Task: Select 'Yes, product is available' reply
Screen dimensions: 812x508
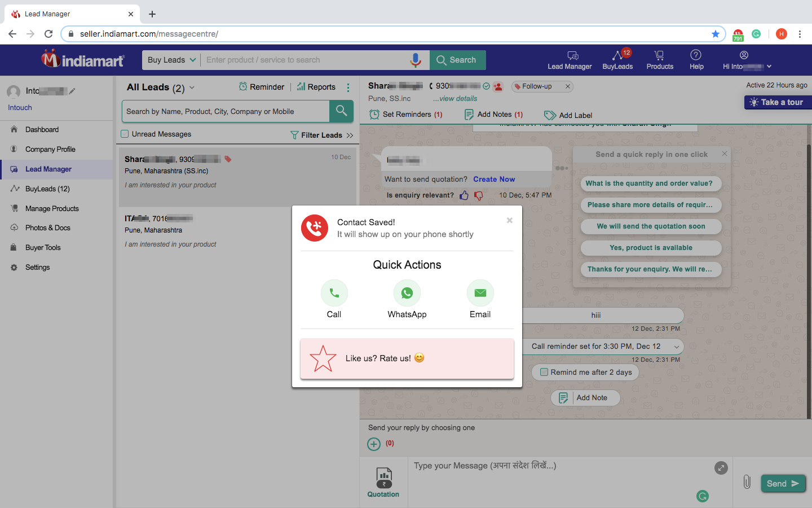Action: click(651, 248)
